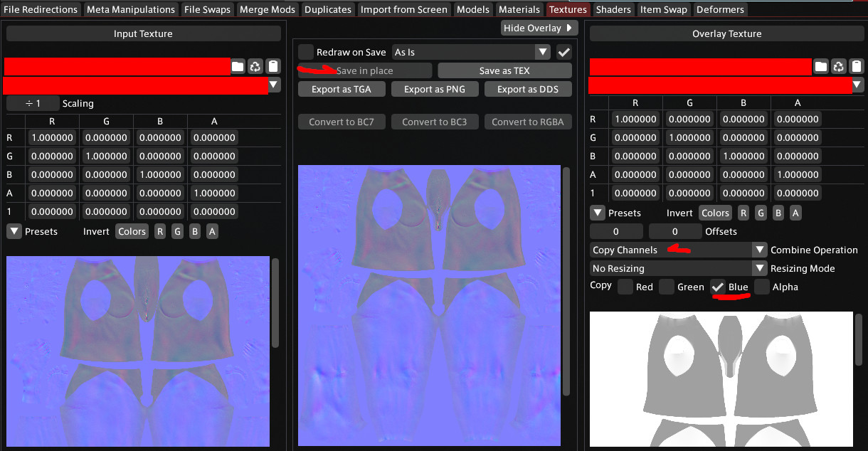This screenshot has height=451, width=868.
Task: Refresh the Overlay Texture file
Action: (839, 66)
